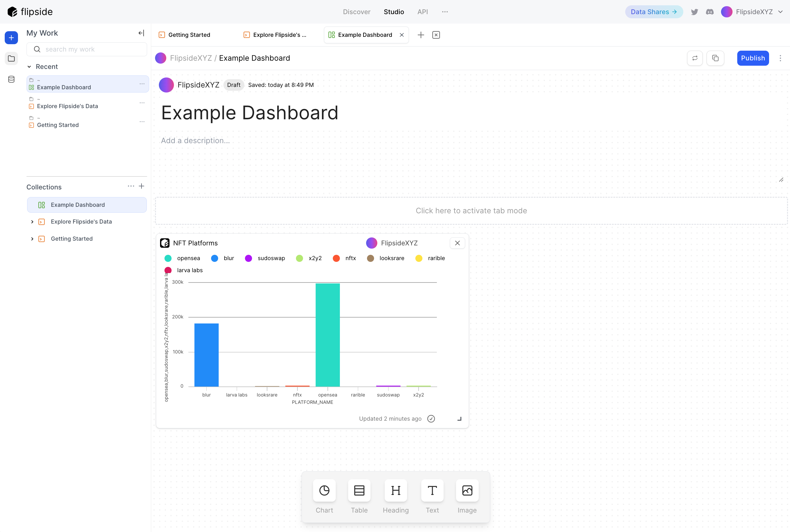This screenshot has height=532, width=790.
Task: Click the NFT Platforms chart title
Action: (195, 243)
